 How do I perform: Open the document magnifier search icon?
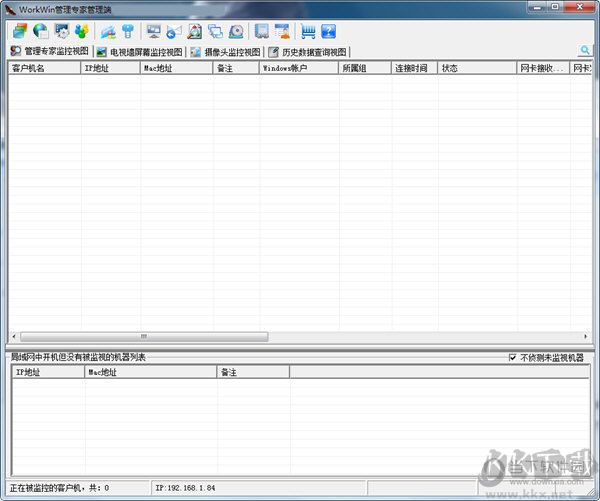point(194,31)
